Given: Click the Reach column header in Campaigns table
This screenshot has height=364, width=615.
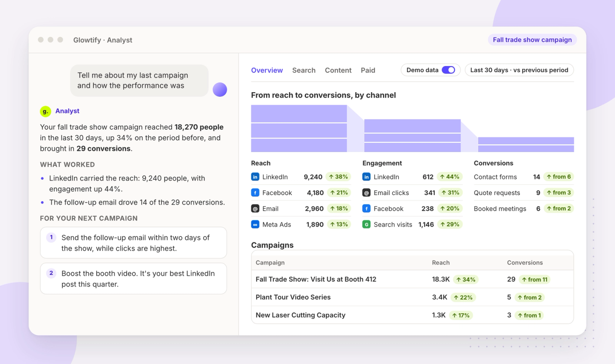Looking at the screenshot, I should [x=440, y=263].
